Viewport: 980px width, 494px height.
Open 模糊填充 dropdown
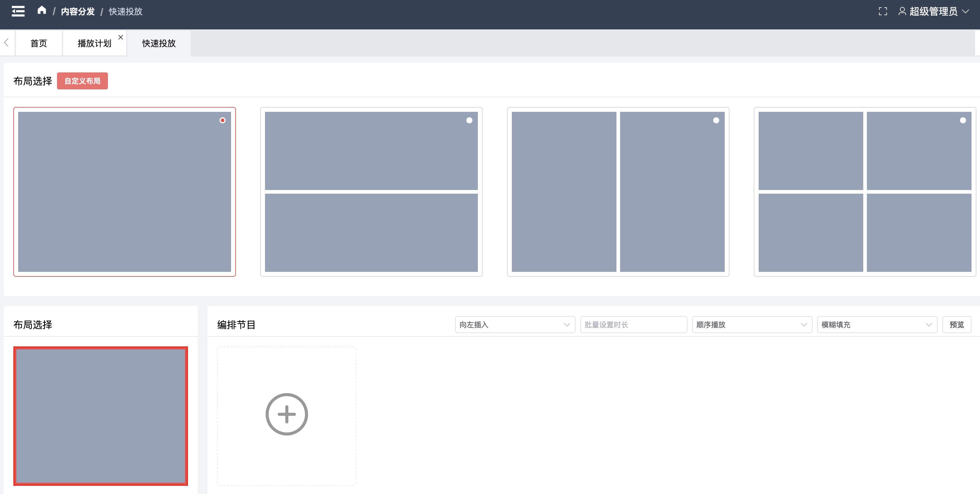click(877, 324)
